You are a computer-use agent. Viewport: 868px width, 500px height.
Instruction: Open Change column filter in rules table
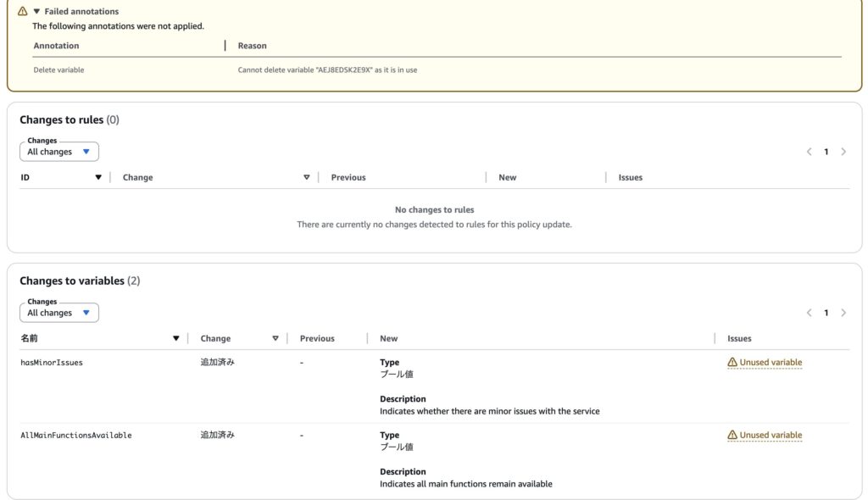[x=306, y=177]
